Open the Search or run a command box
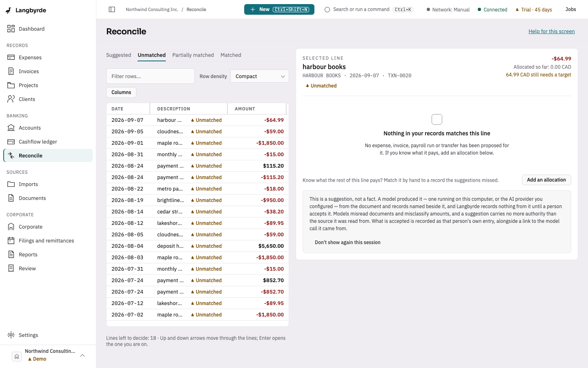The image size is (588, 368). coord(369,9)
